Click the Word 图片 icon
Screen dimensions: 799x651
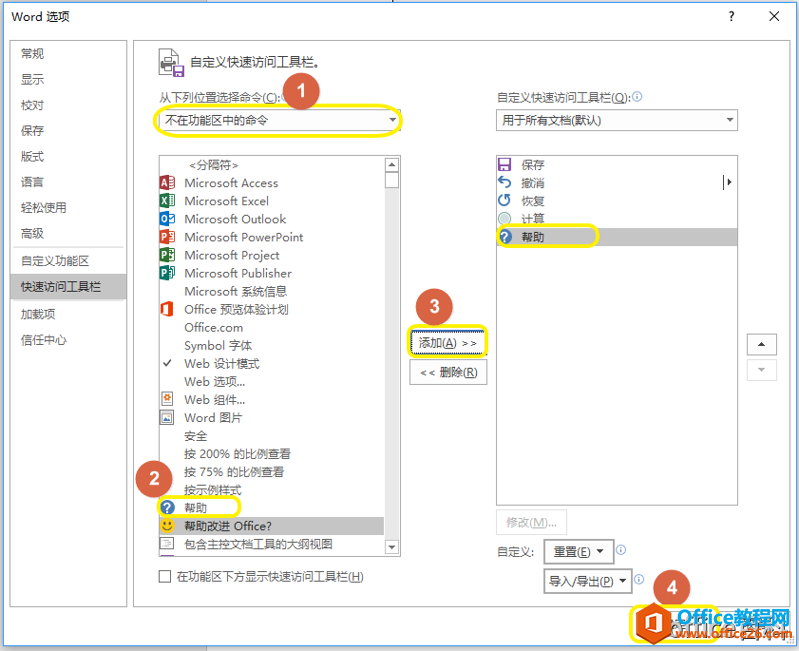click(x=167, y=417)
